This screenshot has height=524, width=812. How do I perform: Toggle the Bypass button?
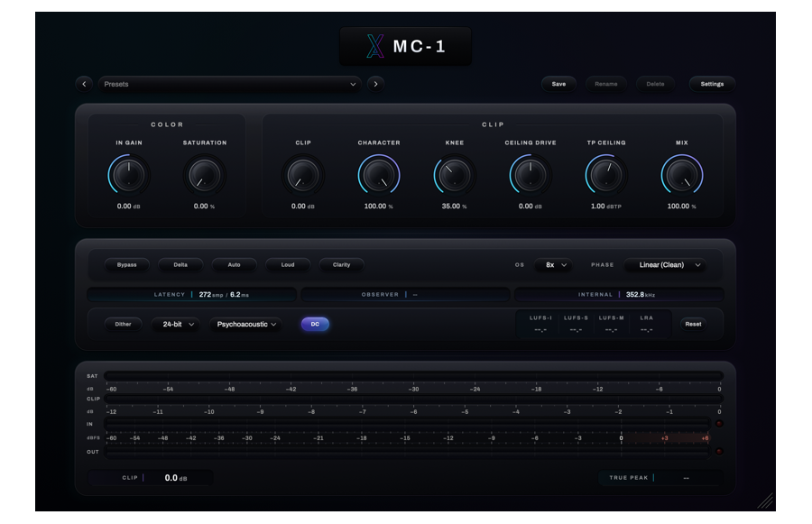pos(127,264)
